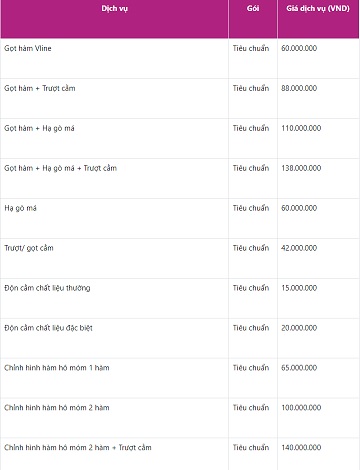Click the 42.000.000 price cell

click(318, 258)
